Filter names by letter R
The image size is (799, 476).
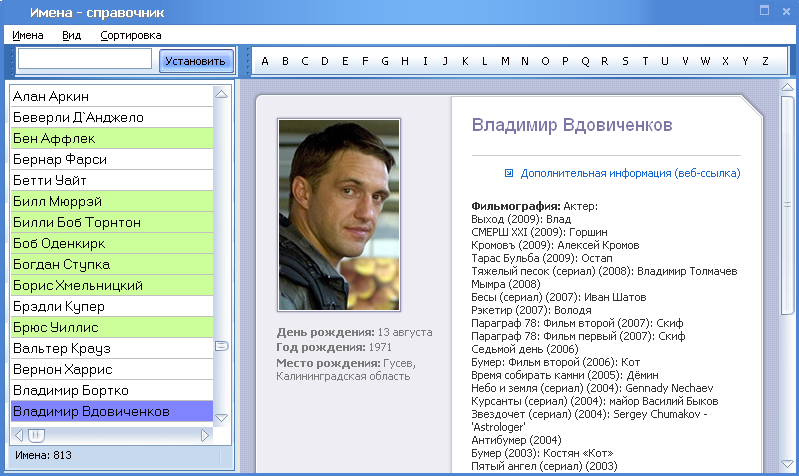(605, 61)
